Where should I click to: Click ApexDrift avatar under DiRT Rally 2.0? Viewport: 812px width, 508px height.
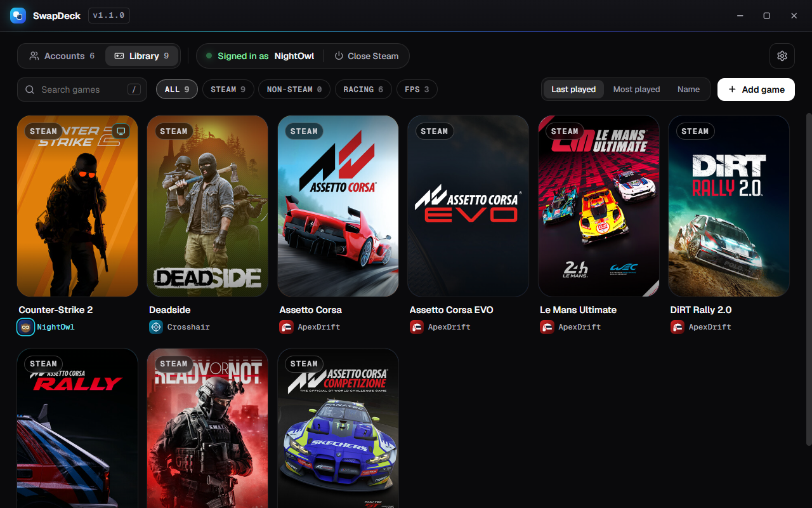pyautogui.click(x=678, y=327)
